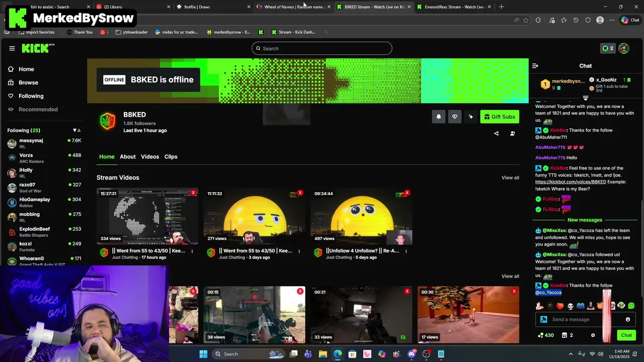Open the 15:27:21 stream video thumbnail
The image size is (644, 362).
click(147, 216)
